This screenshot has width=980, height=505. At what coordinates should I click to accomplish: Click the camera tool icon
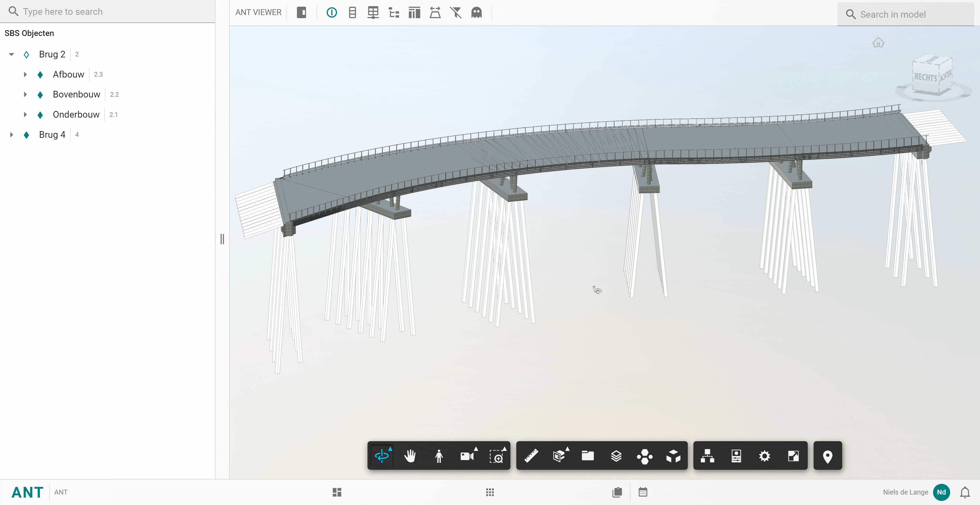point(467,455)
